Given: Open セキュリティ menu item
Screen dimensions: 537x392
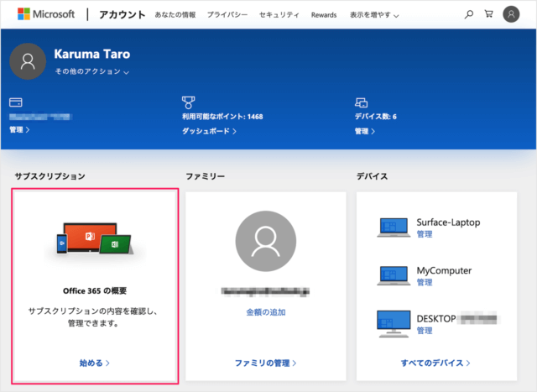Looking at the screenshot, I should pyautogui.click(x=279, y=15).
